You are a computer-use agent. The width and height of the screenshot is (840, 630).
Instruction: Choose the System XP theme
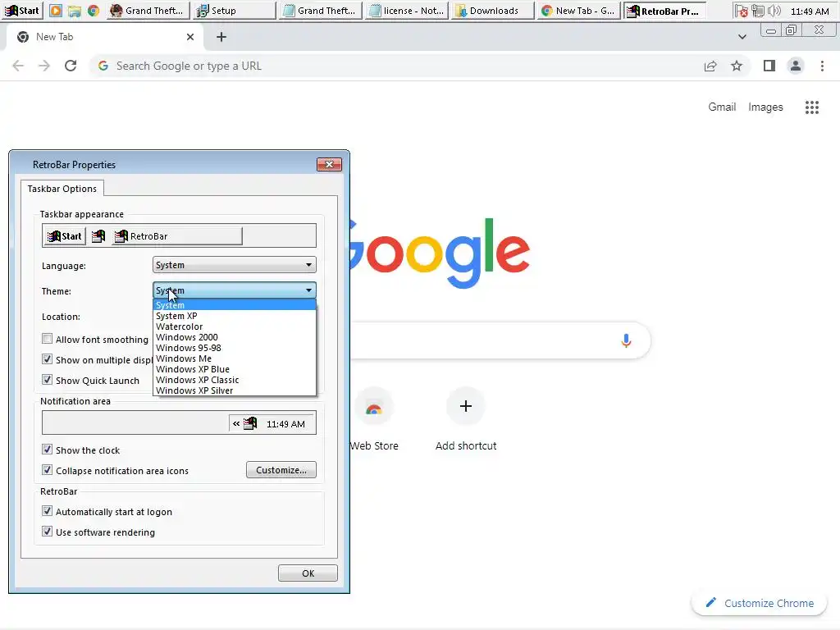[234, 316]
